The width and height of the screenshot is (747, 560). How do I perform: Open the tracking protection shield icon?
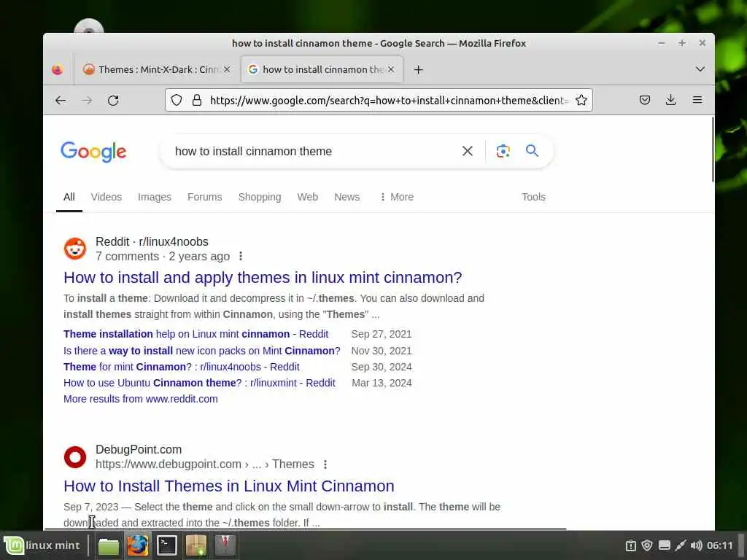click(177, 100)
